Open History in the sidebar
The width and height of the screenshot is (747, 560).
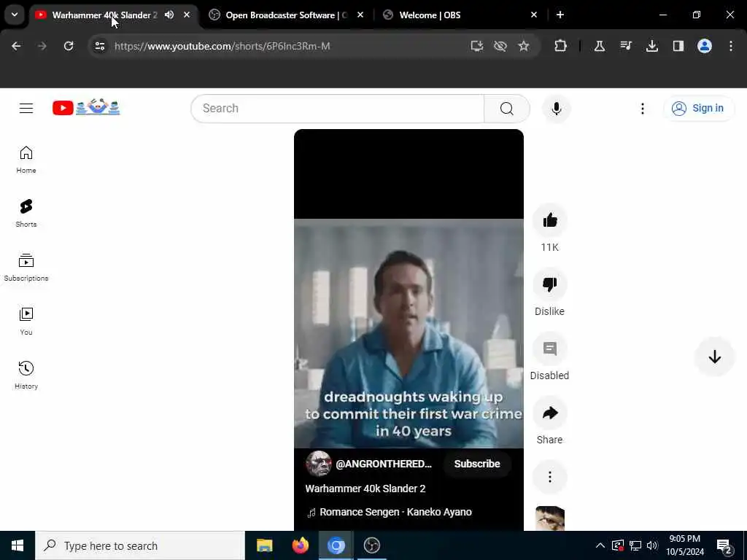click(x=26, y=376)
